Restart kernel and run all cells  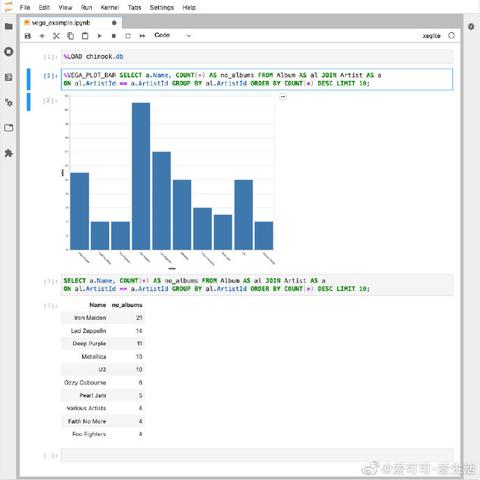pyautogui.click(x=142, y=36)
